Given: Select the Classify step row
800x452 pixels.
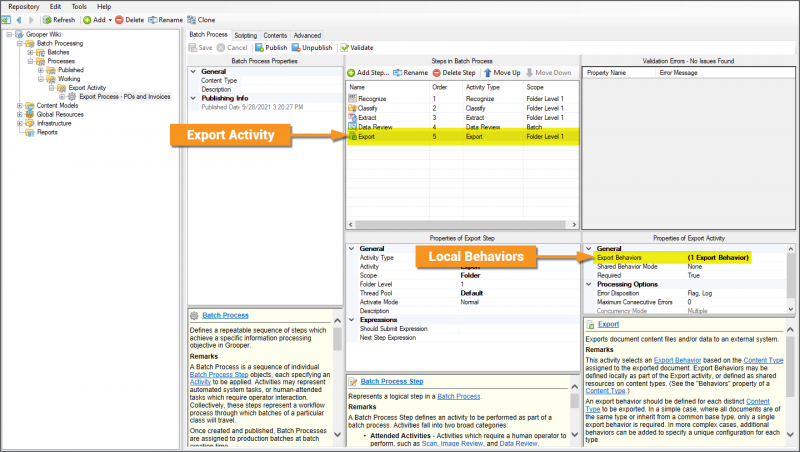Looking at the screenshot, I should point(463,108).
